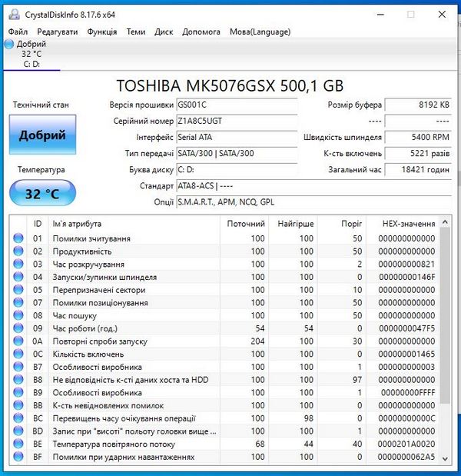461x476 pixels.
Task: Open the Диск menu
Action: point(164,32)
